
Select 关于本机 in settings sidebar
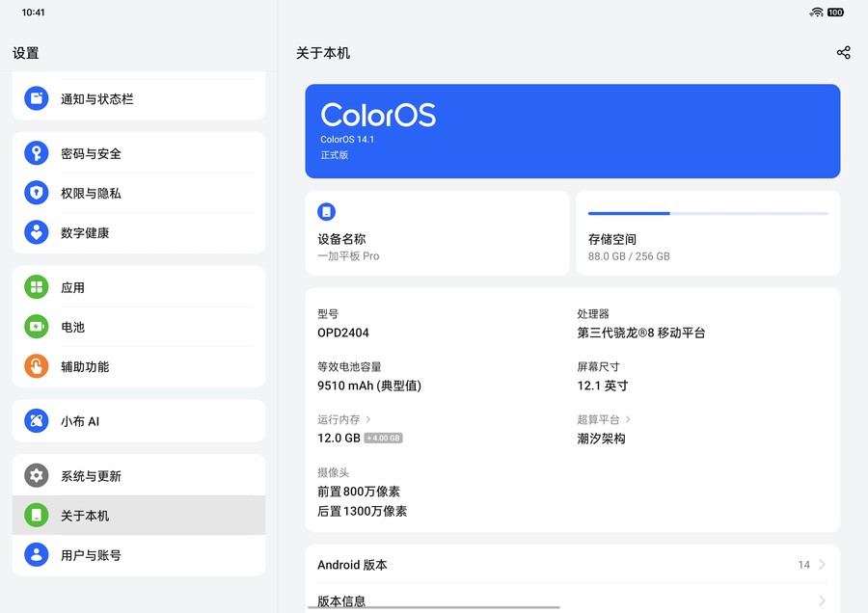(138, 516)
